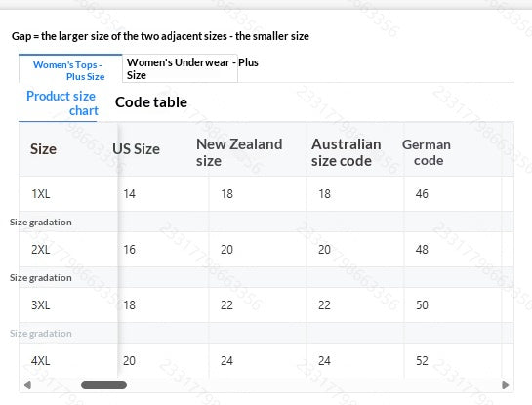Screen dimensions: 532x405
Task: Click the right scroll arrow icon
Action: 506,385
